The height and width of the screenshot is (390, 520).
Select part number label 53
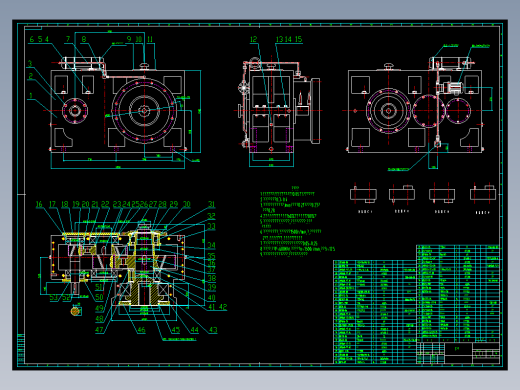[54, 297]
